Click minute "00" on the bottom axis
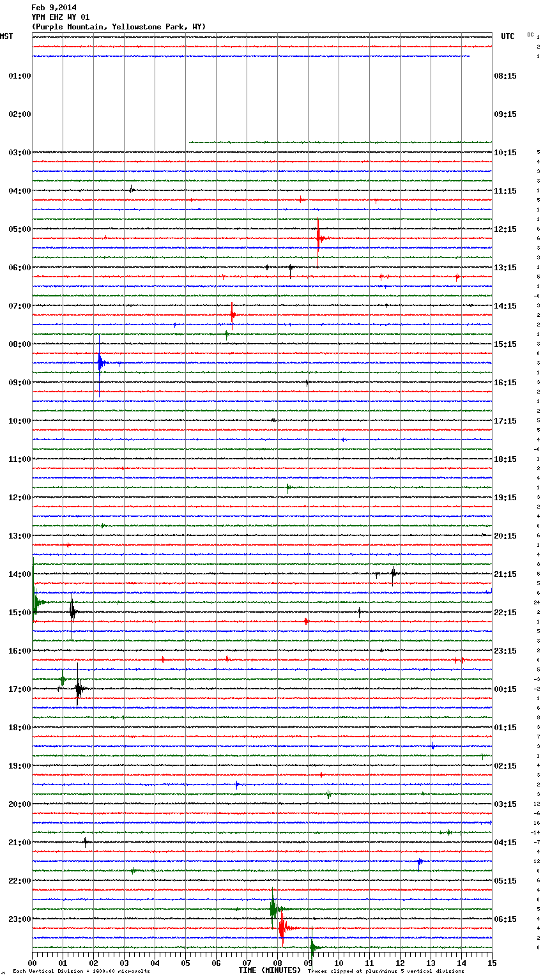The image size is (543, 980). (32, 963)
